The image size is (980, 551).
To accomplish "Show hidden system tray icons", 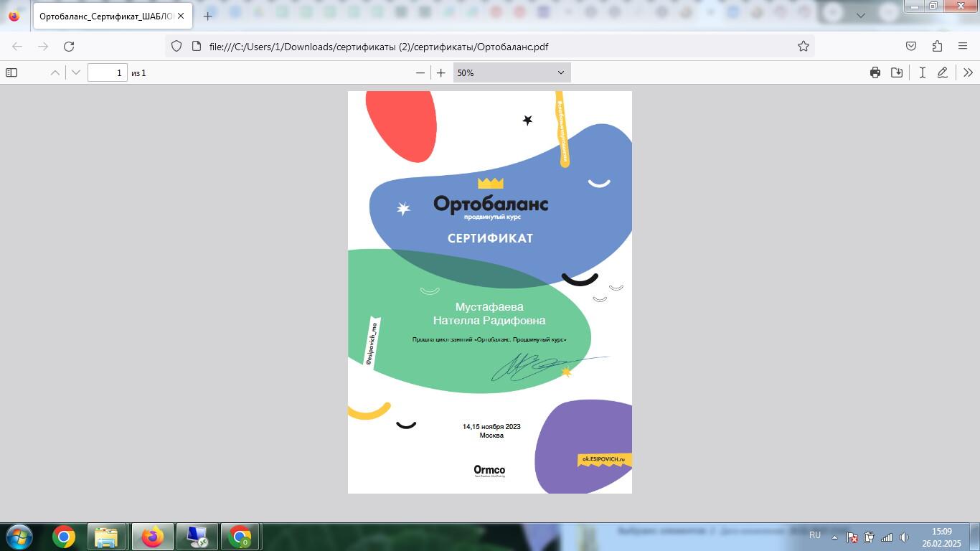I will click(x=834, y=537).
